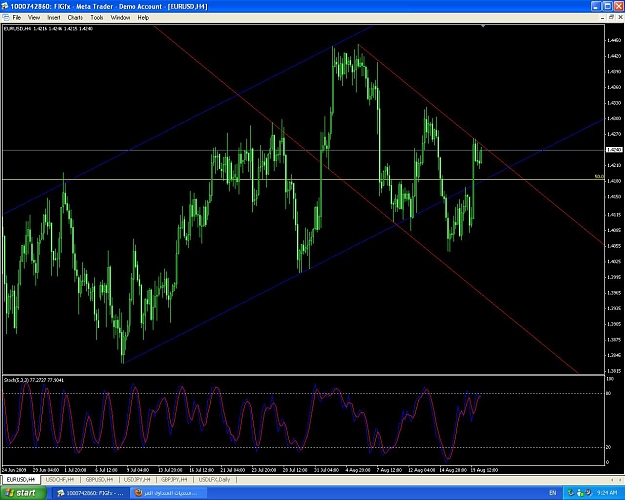Switch to the GBPJPY,H4 chart tab
The height and width of the screenshot is (500, 625).
click(174, 479)
